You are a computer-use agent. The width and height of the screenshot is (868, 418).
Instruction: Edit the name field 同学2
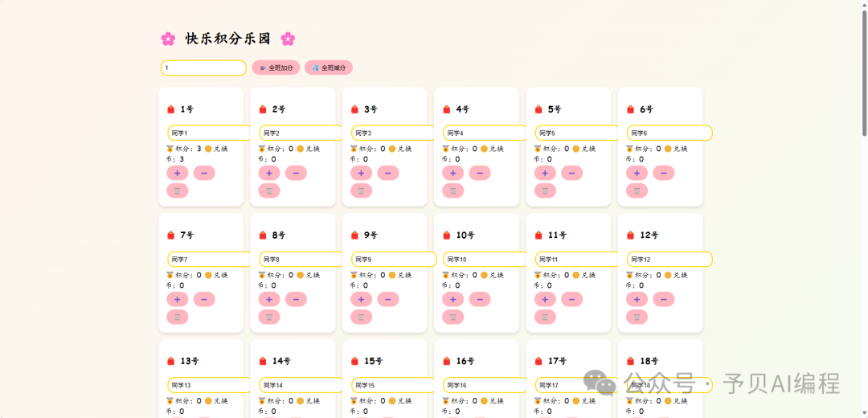pos(301,133)
